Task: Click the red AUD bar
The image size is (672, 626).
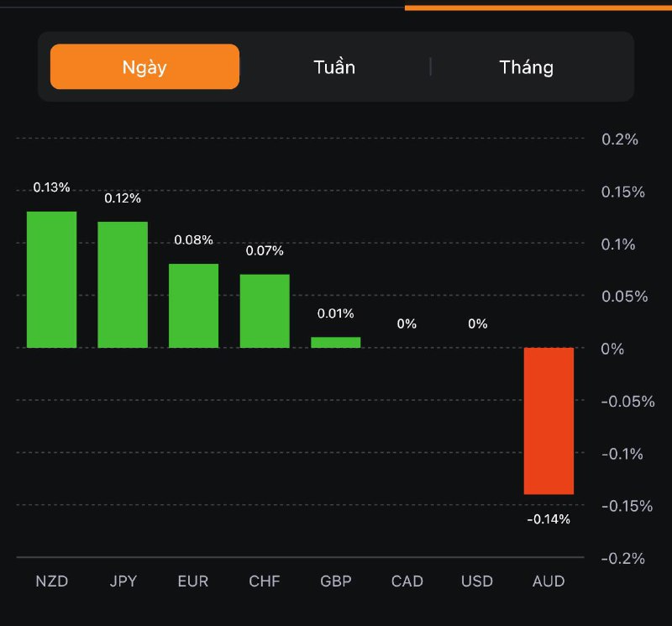Action: coord(549,421)
